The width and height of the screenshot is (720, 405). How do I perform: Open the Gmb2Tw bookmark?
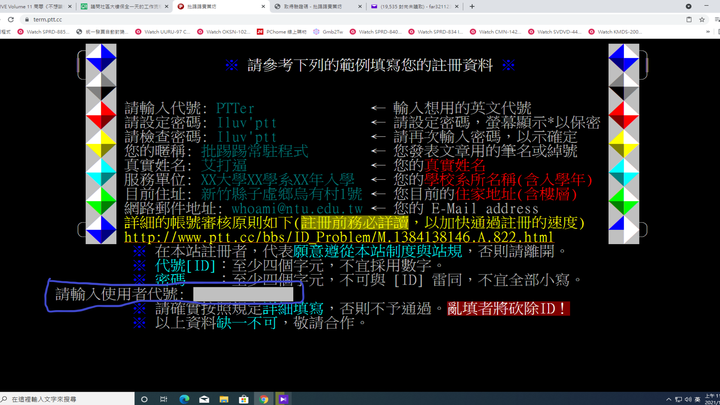click(328, 32)
